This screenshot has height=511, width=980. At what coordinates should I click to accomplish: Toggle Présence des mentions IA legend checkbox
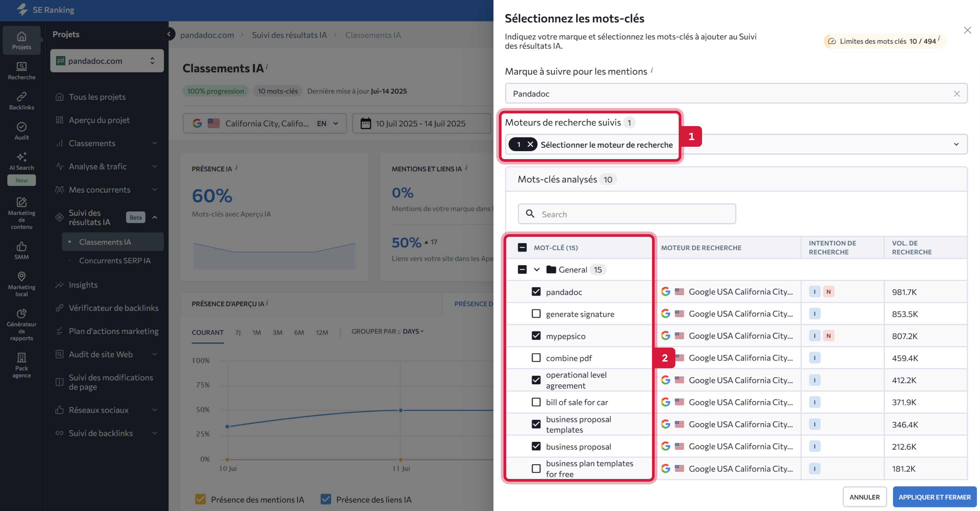(200, 499)
